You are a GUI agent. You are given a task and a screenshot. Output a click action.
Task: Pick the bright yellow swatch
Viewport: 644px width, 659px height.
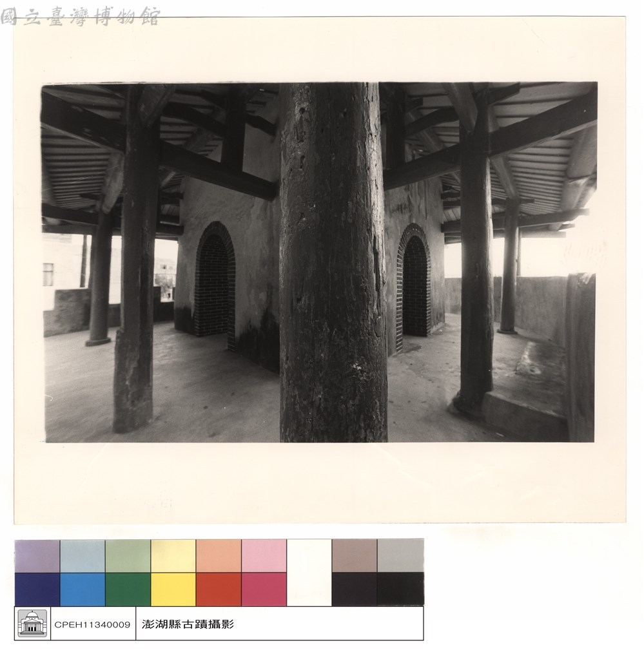173,589
